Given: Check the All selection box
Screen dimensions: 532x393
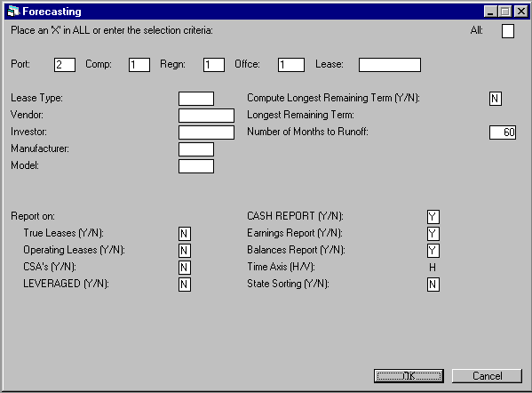Looking at the screenshot, I should pyautogui.click(x=507, y=31).
